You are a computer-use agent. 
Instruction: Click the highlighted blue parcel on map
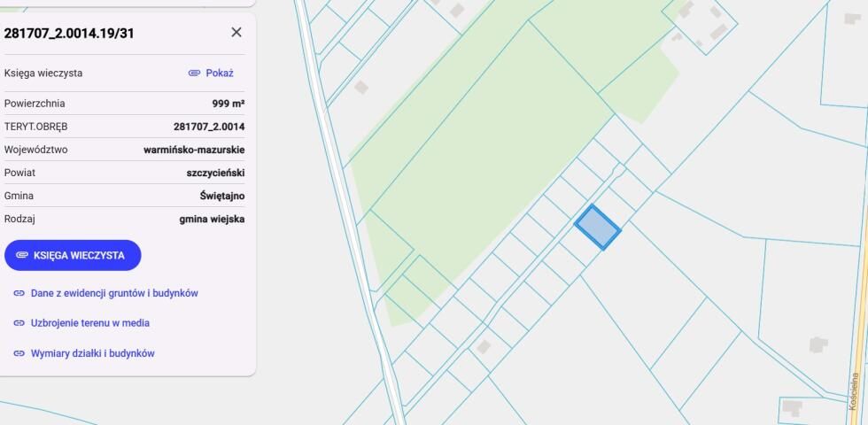click(x=597, y=227)
